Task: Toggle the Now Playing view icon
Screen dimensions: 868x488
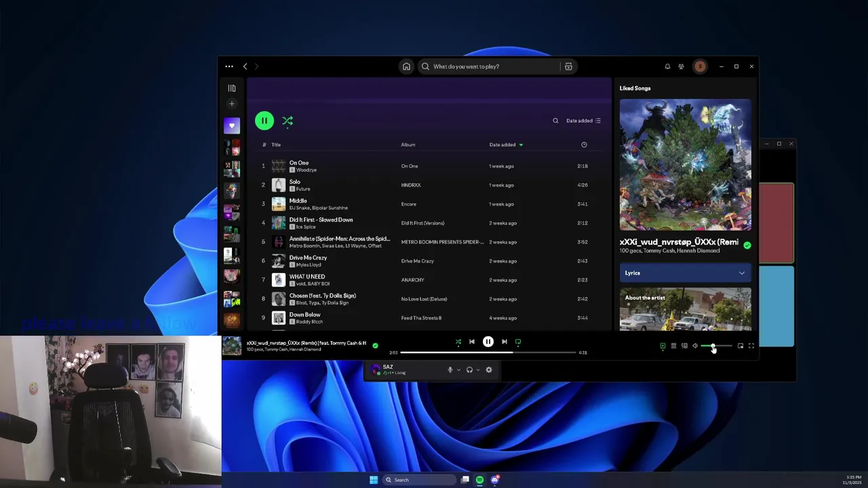Action: [663, 346]
